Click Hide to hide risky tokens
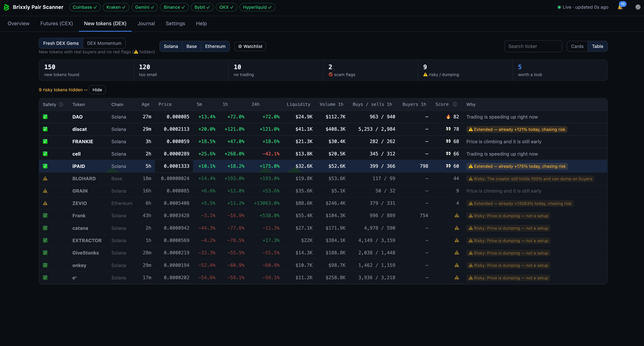 pos(97,90)
